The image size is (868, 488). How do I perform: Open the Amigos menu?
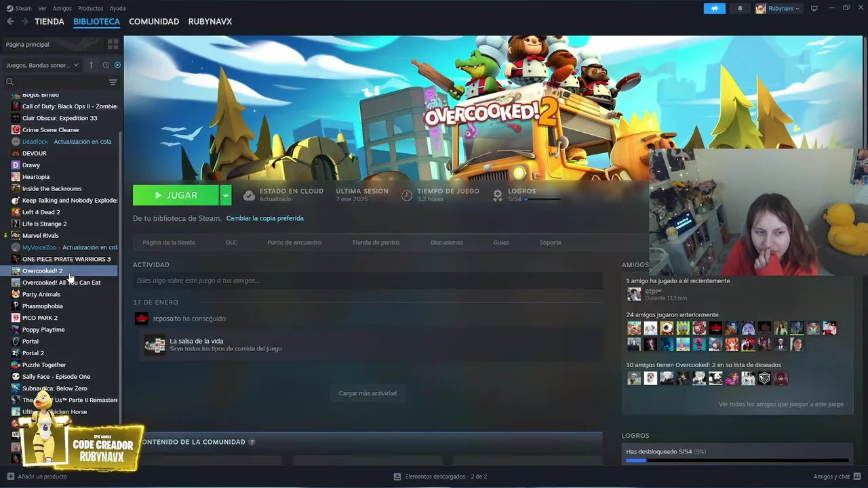click(x=62, y=8)
